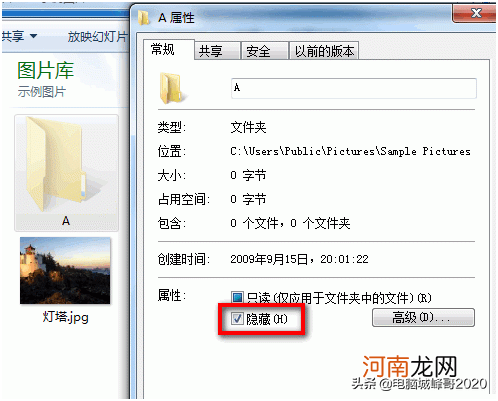The height and width of the screenshot is (401, 498).
Task: Open the 高级(D)... advanced button
Action: (423, 317)
